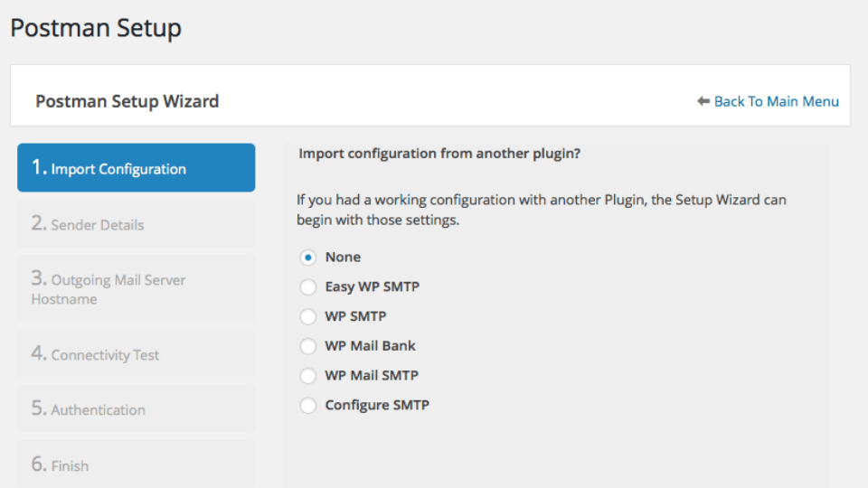Viewport: 868px width, 488px height.
Task: Click the Easy WP SMTP label text
Action: (x=372, y=287)
